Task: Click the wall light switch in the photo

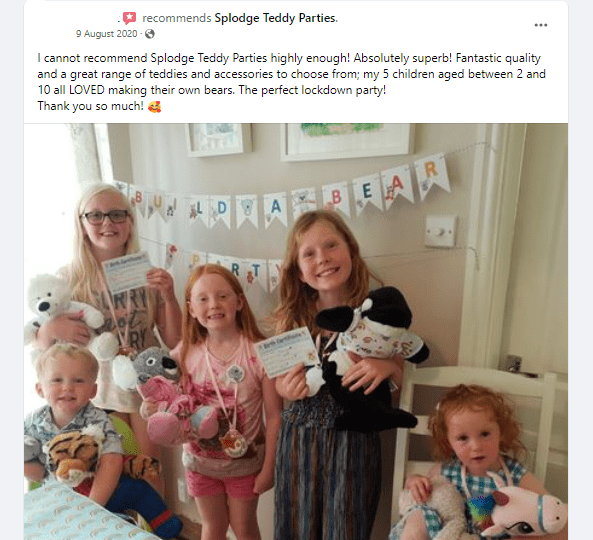Action: [x=440, y=231]
